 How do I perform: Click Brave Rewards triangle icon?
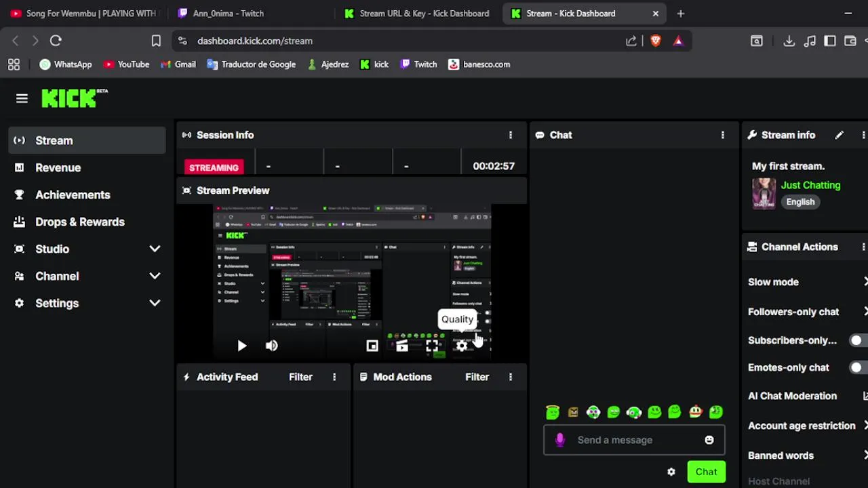pos(678,41)
